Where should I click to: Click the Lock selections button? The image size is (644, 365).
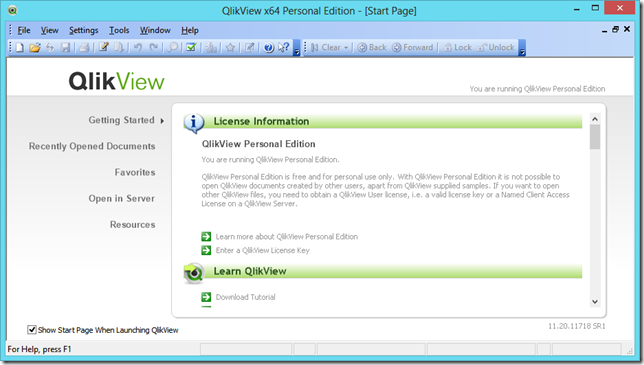coord(458,48)
